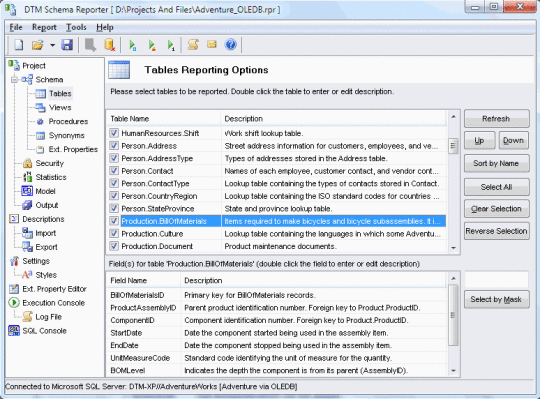Open the Report menu
Screen dimensions: 540x399
tap(44, 27)
